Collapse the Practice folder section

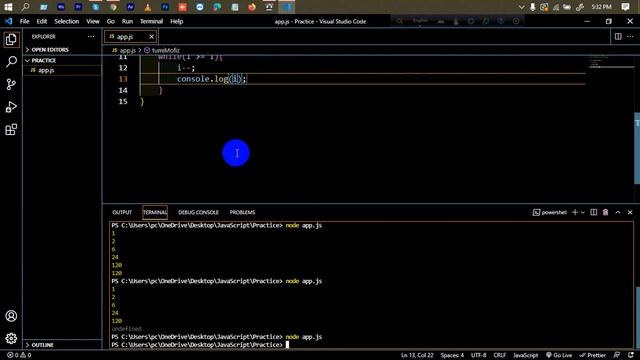43,60
